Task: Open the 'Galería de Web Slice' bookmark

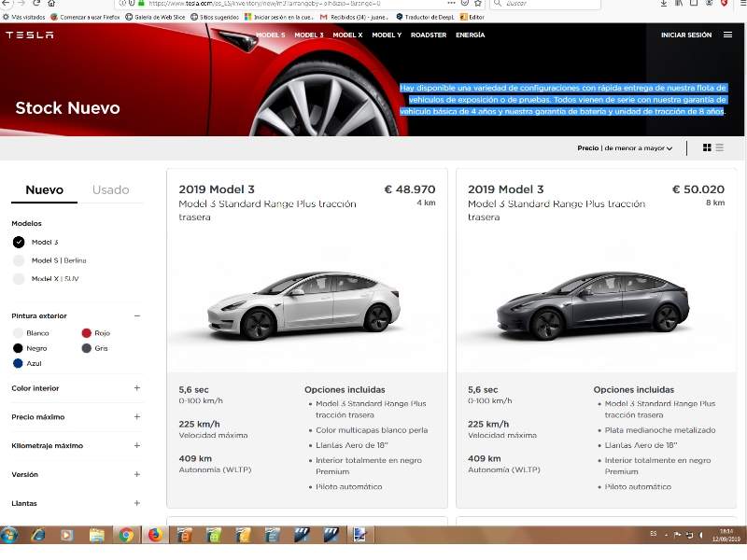Action: pyautogui.click(x=155, y=17)
